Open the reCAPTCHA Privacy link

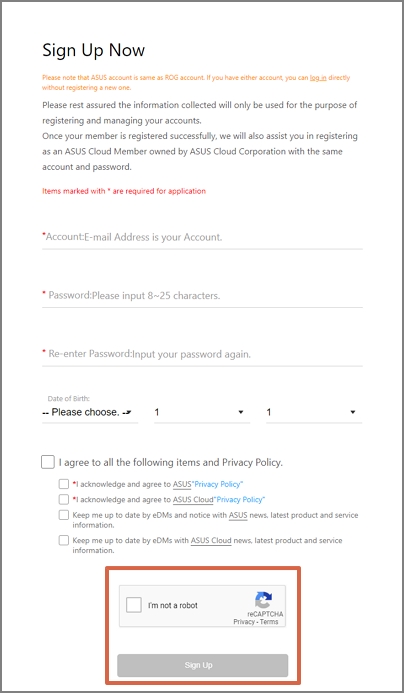[x=244, y=621]
